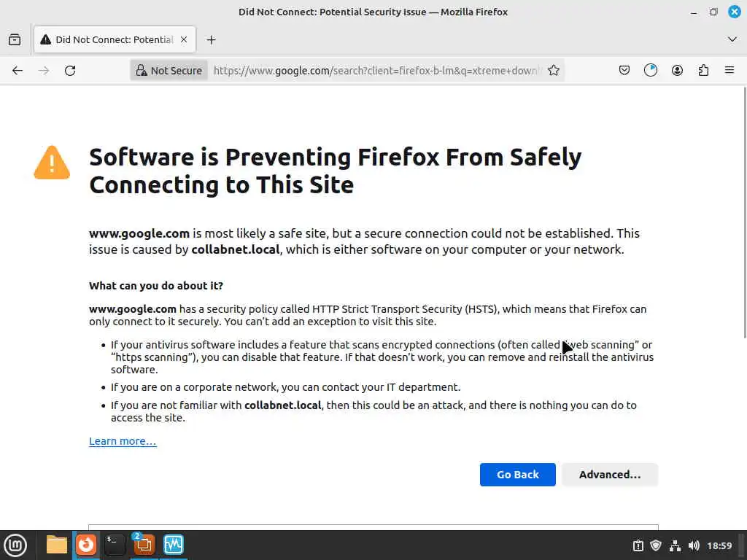Screen dimensions: 747x560
Task: Minimize the Firefox window
Action: tap(694, 12)
